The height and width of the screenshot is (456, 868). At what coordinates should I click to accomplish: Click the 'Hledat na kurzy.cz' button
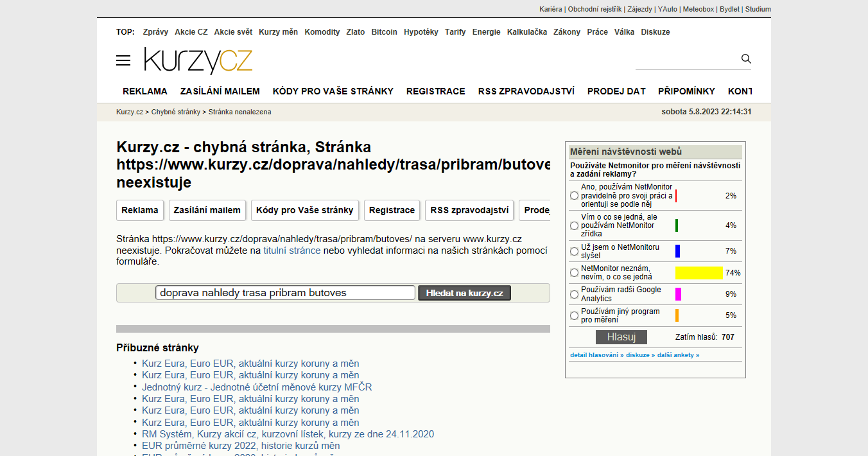pyautogui.click(x=464, y=293)
